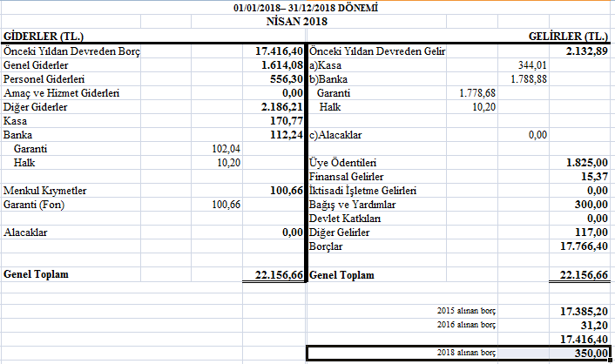Select the period title cell 01/01/2018– 31/12/2018 DÖNEMİ

point(306,8)
